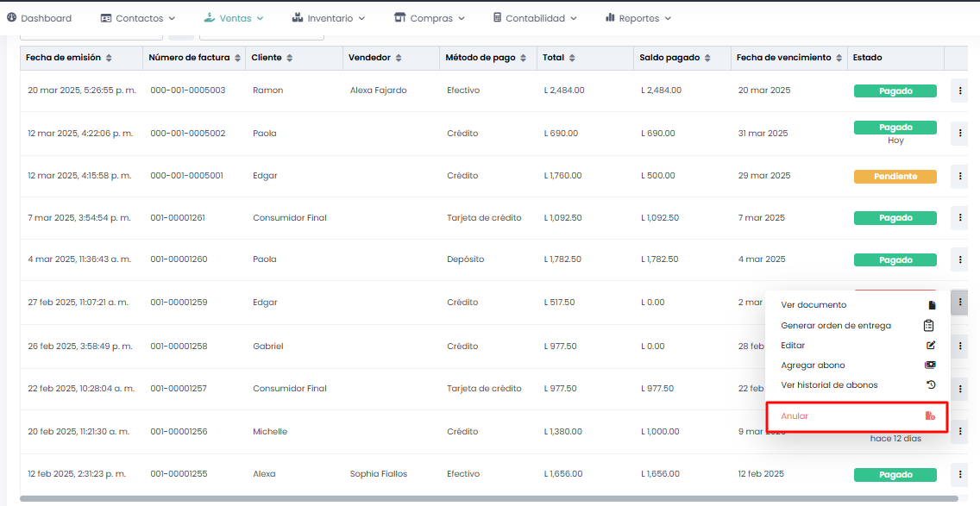Viewport: 980px width, 506px height.
Task: Click the history icon beside Ver historial
Action: 931,385
